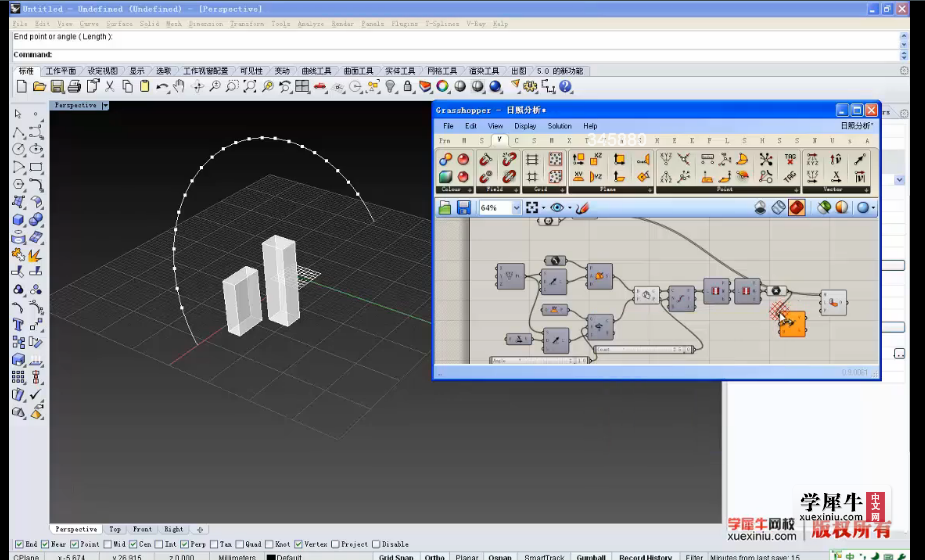Open the color wheel icon in the Rhino toolbar

[442, 87]
